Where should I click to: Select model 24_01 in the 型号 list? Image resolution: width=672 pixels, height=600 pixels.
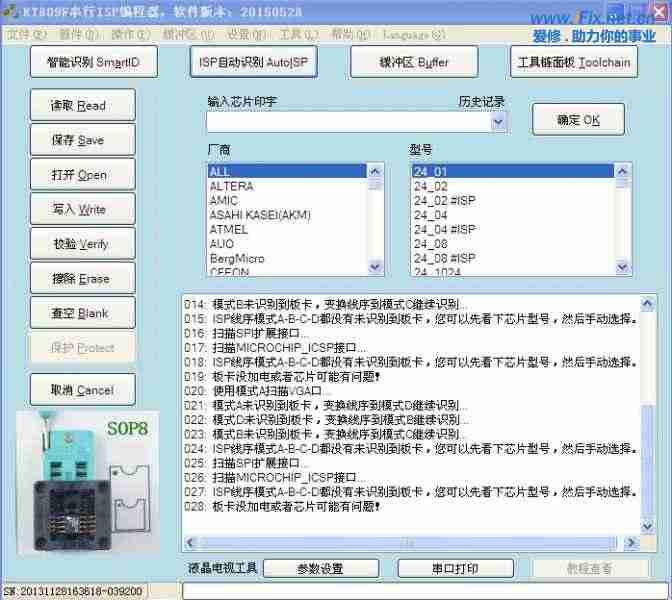tap(513, 171)
